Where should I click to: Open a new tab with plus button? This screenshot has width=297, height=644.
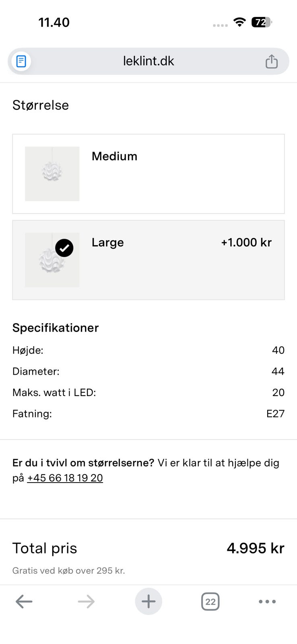click(148, 602)
